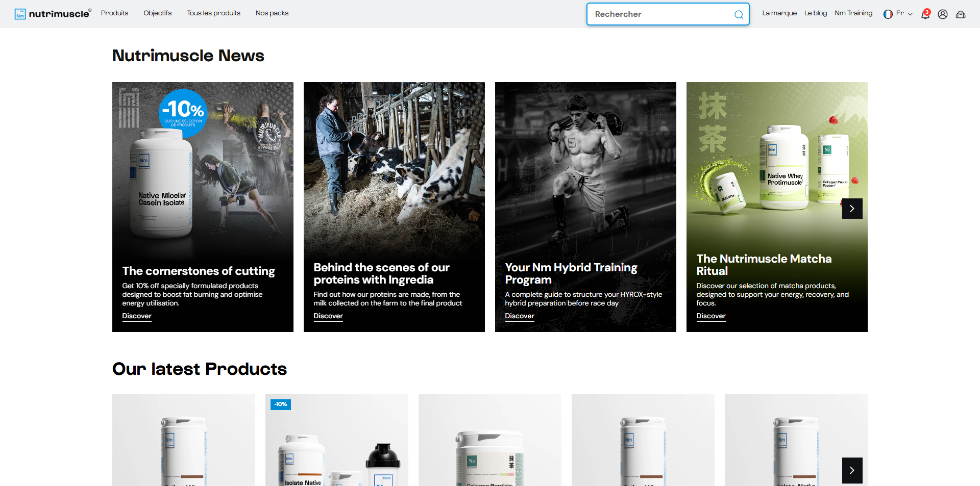Open the first latest product thumbnail
980x486 pixels.
click(x=184, y=440)
